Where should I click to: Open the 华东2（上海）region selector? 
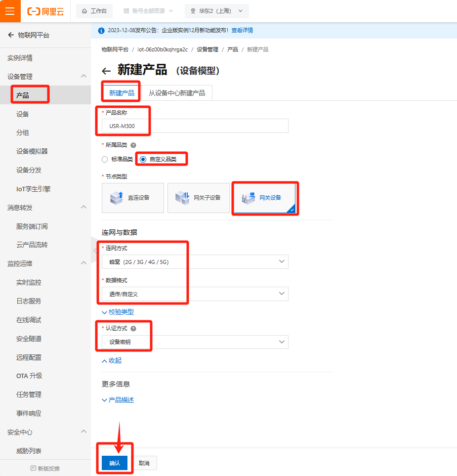coord(217,11)
